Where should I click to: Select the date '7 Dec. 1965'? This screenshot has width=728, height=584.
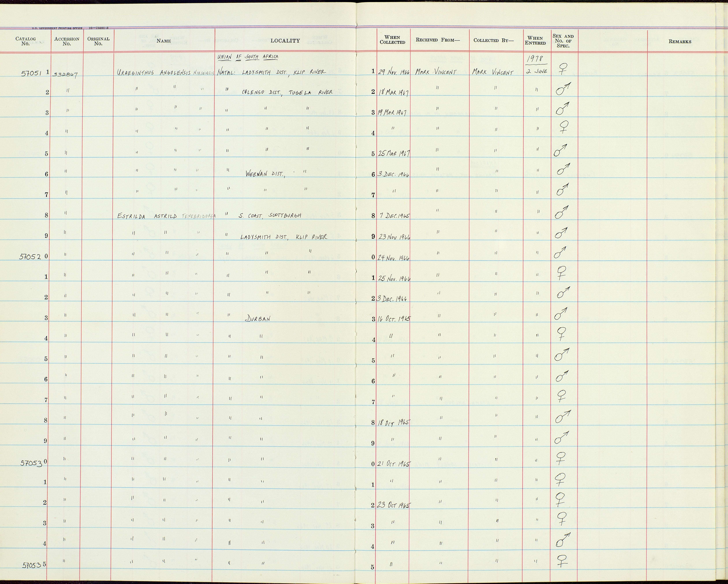pyautogui.click(x=394, y=216)
